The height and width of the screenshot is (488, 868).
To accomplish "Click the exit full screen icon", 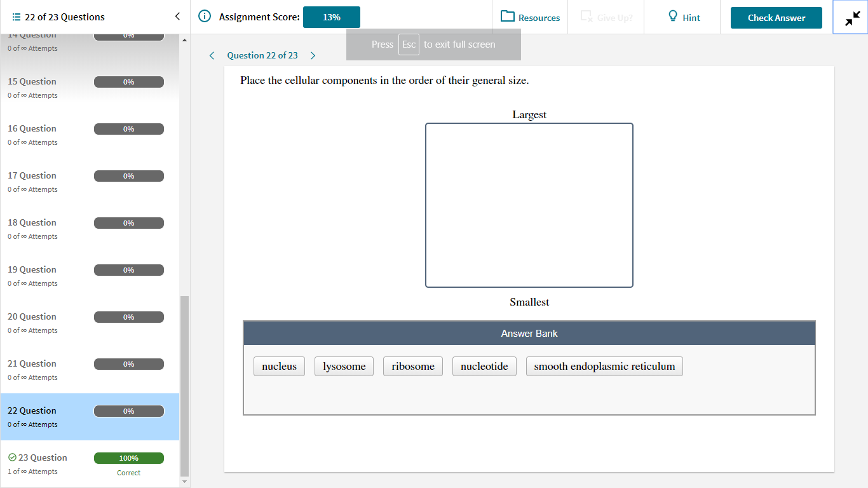I will click(850, 17).
